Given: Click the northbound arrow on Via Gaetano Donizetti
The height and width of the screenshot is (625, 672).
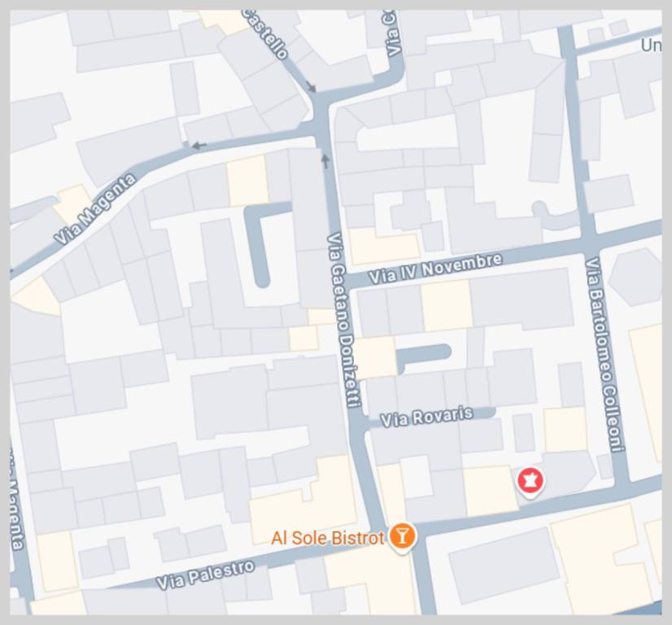Looking at the screenshot, I should point(325,161).
